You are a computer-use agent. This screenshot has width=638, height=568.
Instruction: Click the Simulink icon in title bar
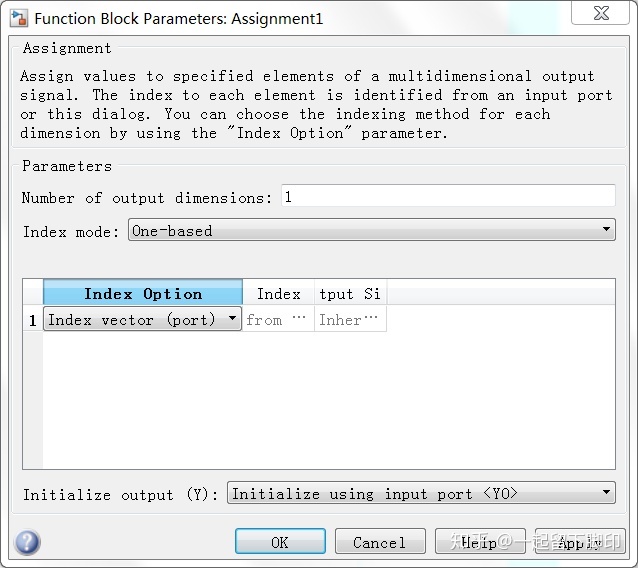tap(19, 19)
